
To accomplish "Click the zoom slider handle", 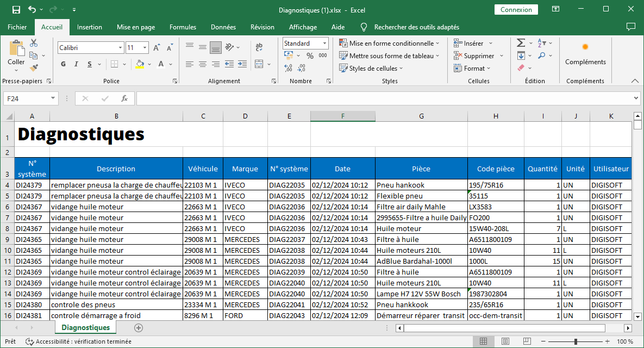I will click(x=576, y=341).
